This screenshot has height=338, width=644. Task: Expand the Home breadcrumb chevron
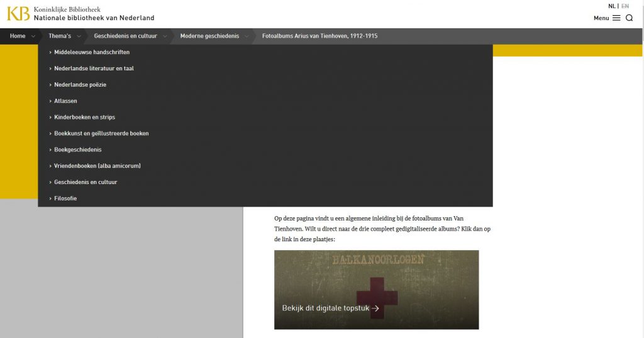(33, 36)
